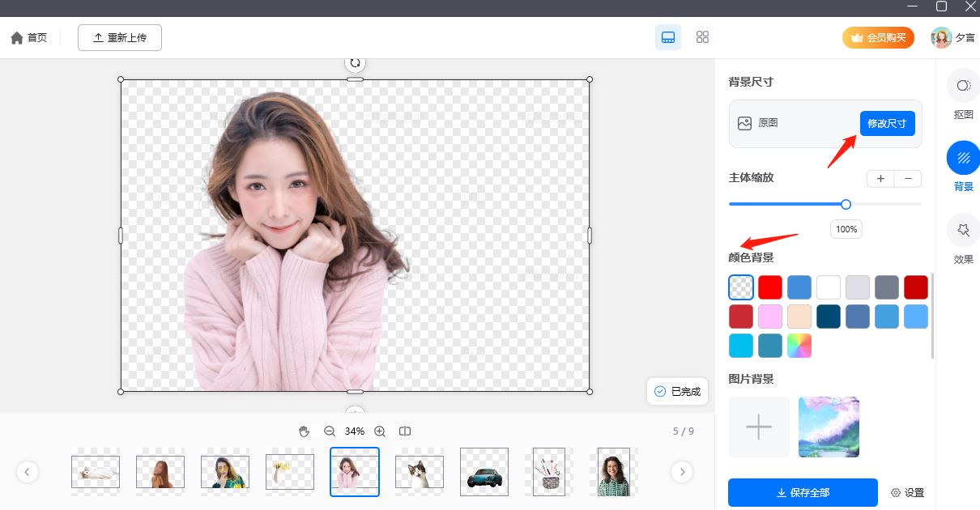Open the rainbow custom color picker
980x510 pixels.
tap(799, 346)
